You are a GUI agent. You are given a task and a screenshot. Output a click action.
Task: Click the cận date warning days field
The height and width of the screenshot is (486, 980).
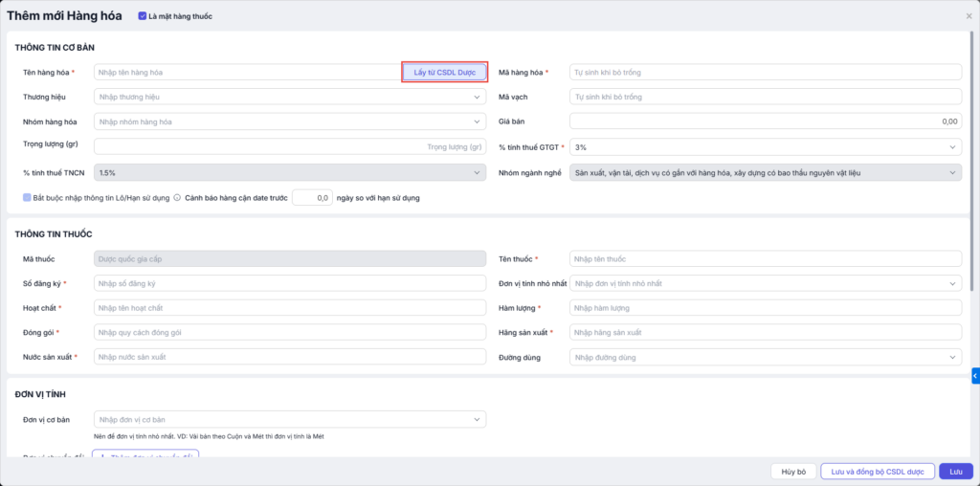[312, 198]
